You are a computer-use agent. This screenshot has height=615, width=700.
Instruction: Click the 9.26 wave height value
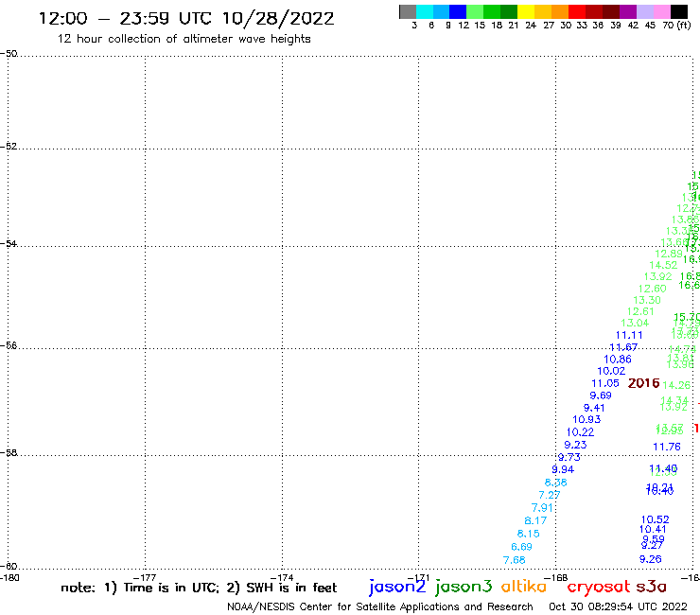(651, 559)
